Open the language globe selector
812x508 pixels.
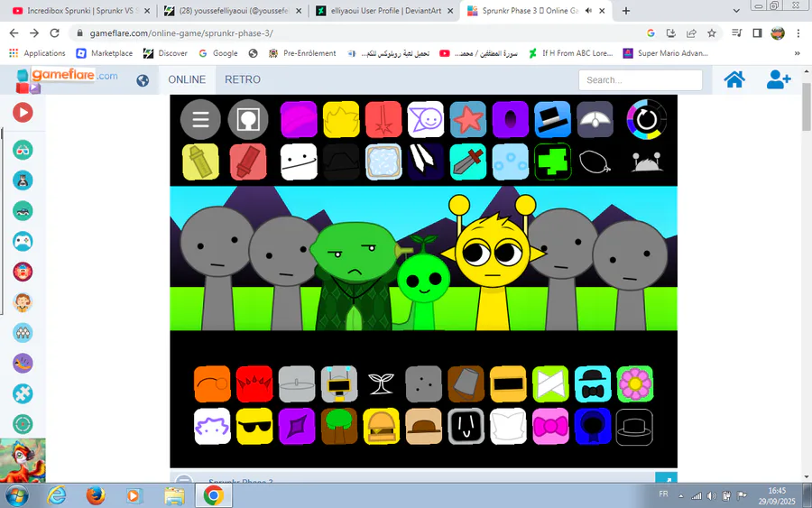coord(143,80)
